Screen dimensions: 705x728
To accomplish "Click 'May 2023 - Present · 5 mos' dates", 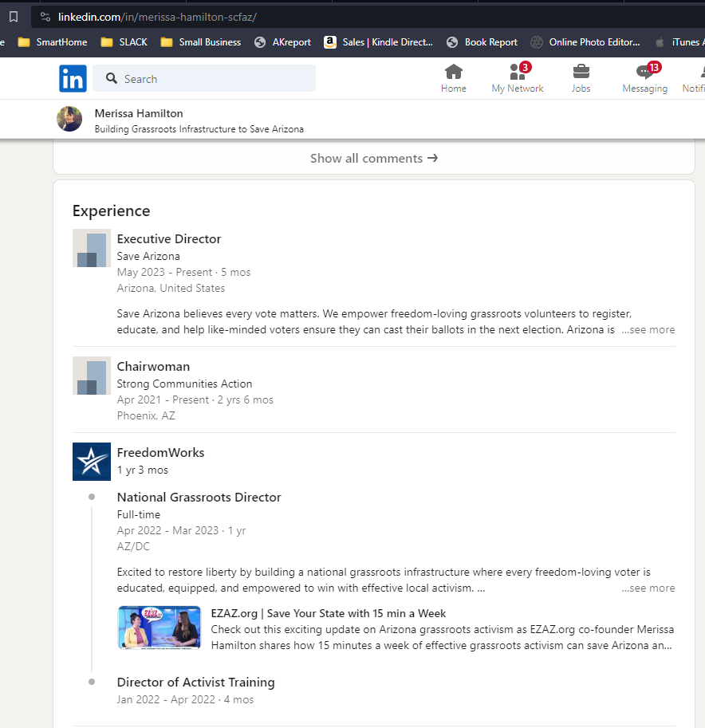I will click(x=184, y=272).
